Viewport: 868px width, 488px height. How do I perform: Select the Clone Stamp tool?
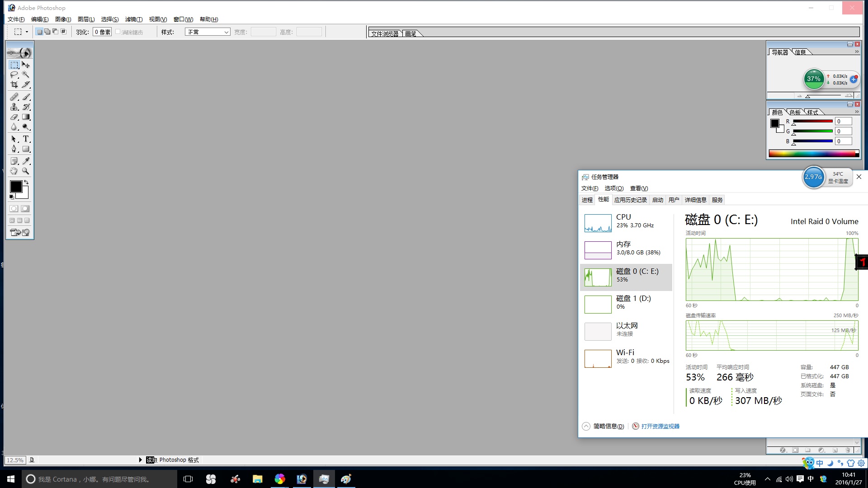14,107
